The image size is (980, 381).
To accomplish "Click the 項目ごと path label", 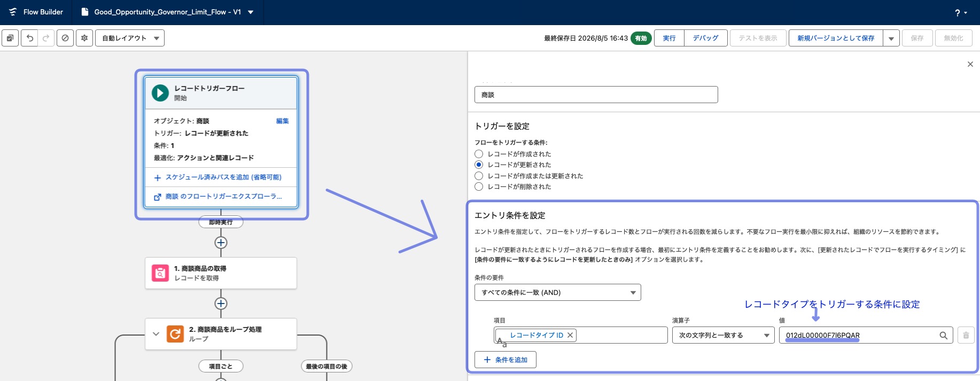I will (221, 366).
